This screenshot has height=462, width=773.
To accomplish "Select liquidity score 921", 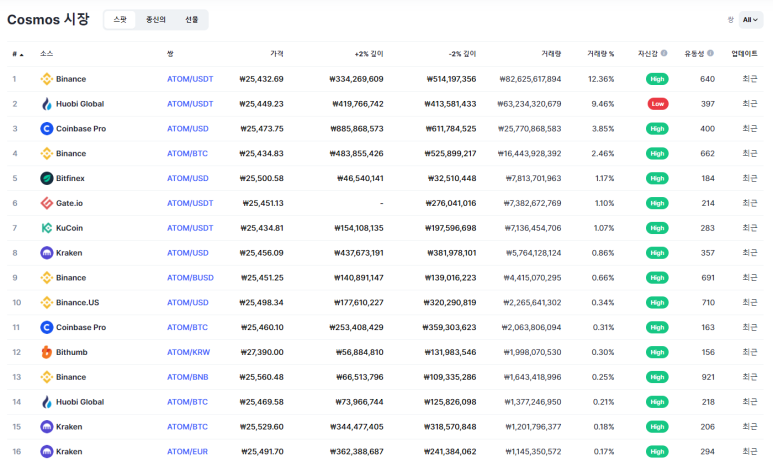I will click(708, 377).
